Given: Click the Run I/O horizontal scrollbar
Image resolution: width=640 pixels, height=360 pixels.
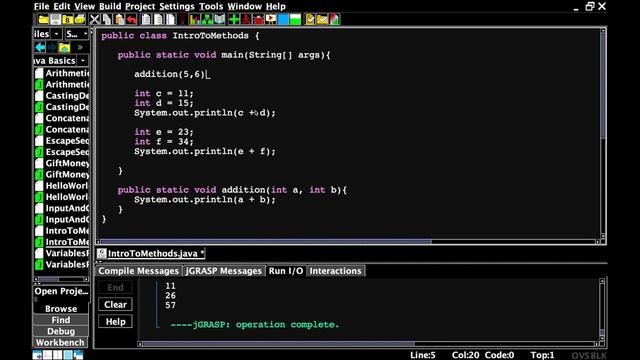Looking at the screenshot, I should [369, 344].
